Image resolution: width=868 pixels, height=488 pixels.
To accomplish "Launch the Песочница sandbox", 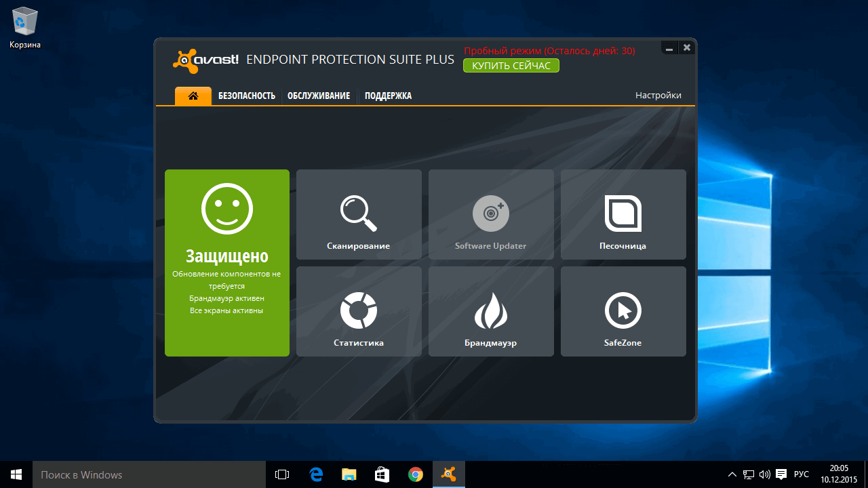I will (623, 214).
